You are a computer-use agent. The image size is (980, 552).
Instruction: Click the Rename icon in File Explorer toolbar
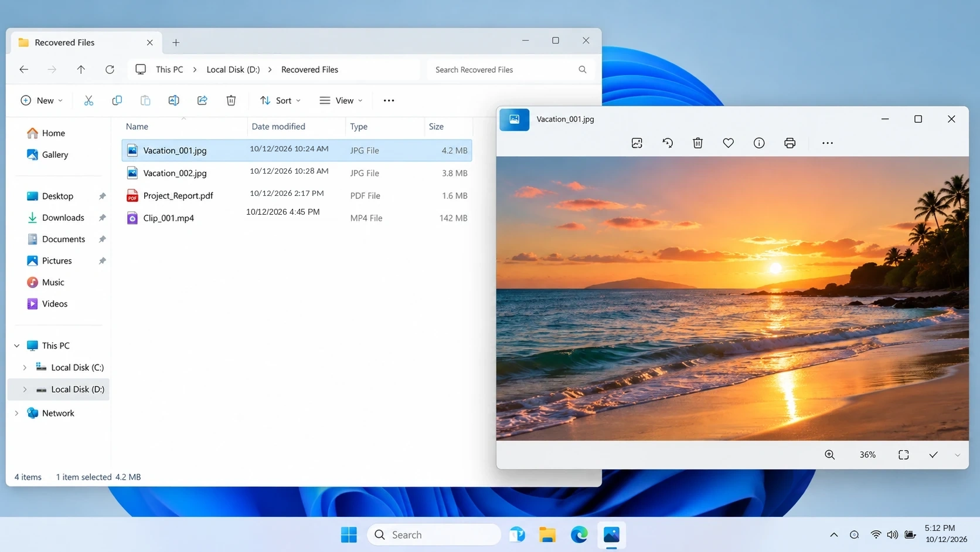tap(173, 100)
